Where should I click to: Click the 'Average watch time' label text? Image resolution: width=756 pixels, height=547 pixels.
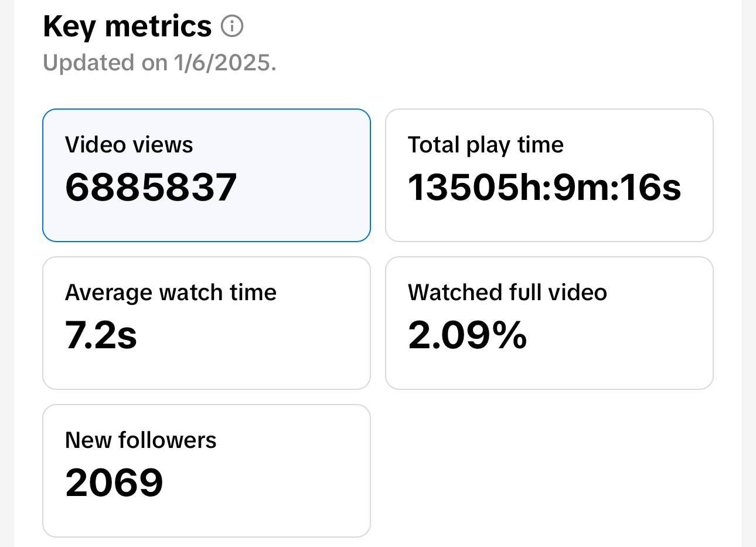coord(171,293)
